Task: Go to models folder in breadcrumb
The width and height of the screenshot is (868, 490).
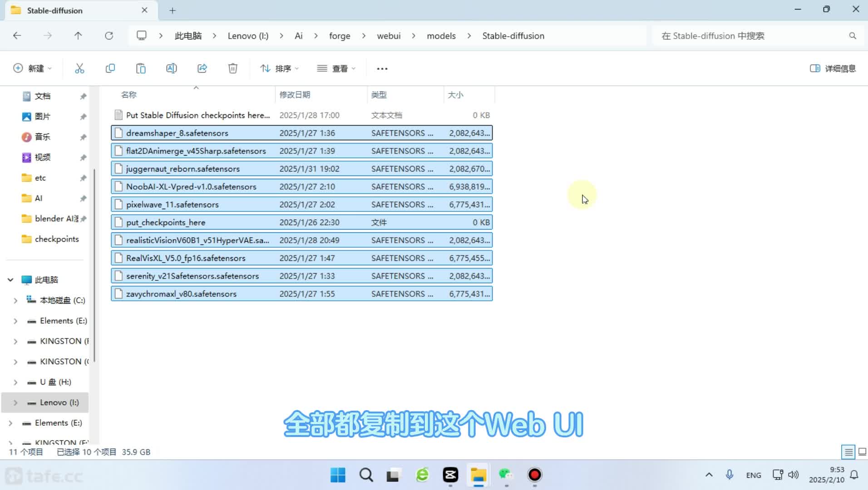Action: pos(441,36)
